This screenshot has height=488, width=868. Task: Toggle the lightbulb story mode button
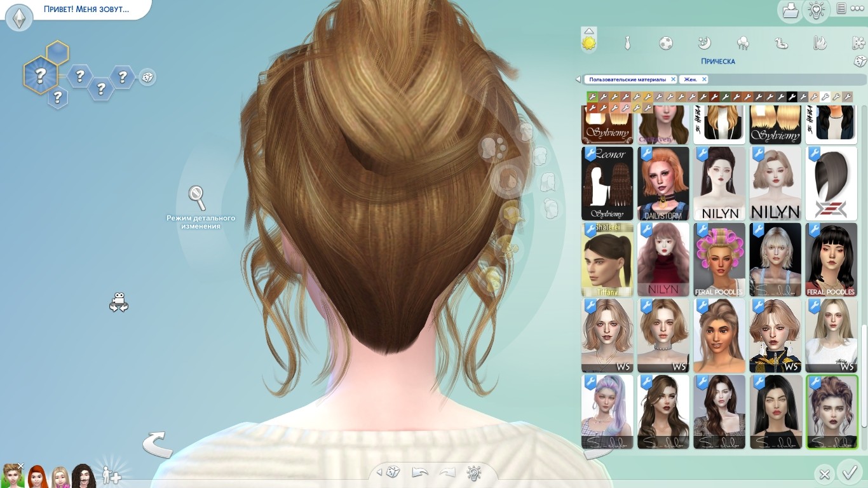(816, 10)
